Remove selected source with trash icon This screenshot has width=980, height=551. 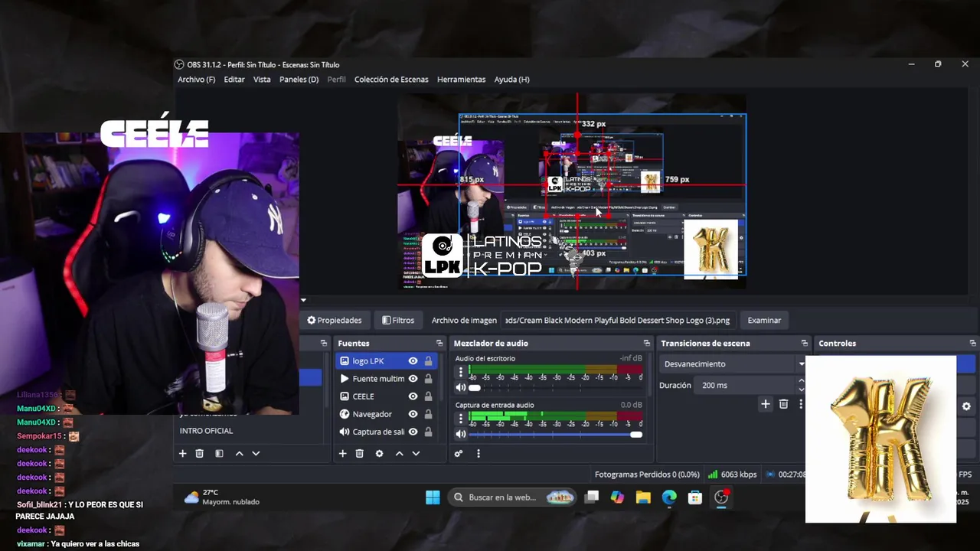[359, 454]
